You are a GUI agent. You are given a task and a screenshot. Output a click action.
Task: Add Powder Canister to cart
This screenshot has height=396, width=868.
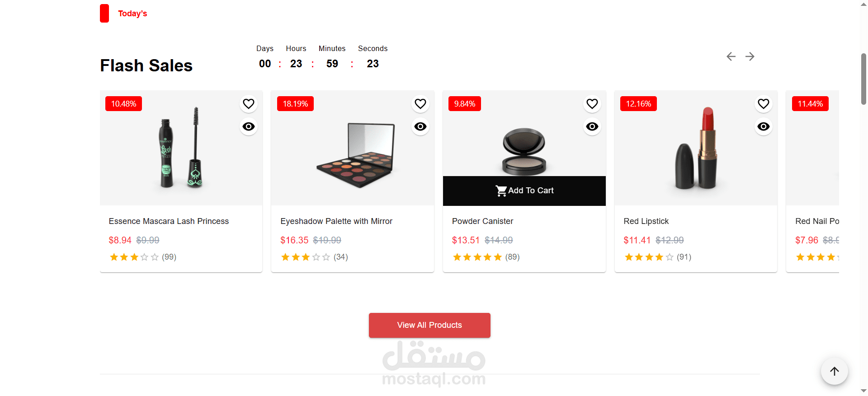524,191
